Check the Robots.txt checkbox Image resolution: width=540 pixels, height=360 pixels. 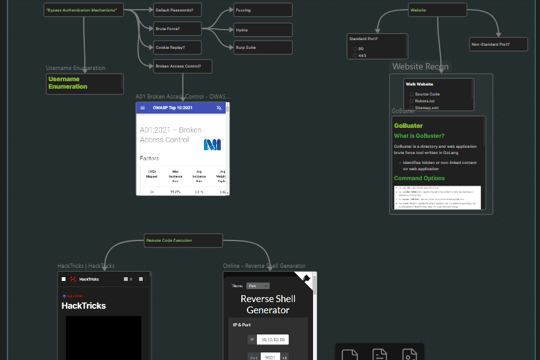[411, 101]
